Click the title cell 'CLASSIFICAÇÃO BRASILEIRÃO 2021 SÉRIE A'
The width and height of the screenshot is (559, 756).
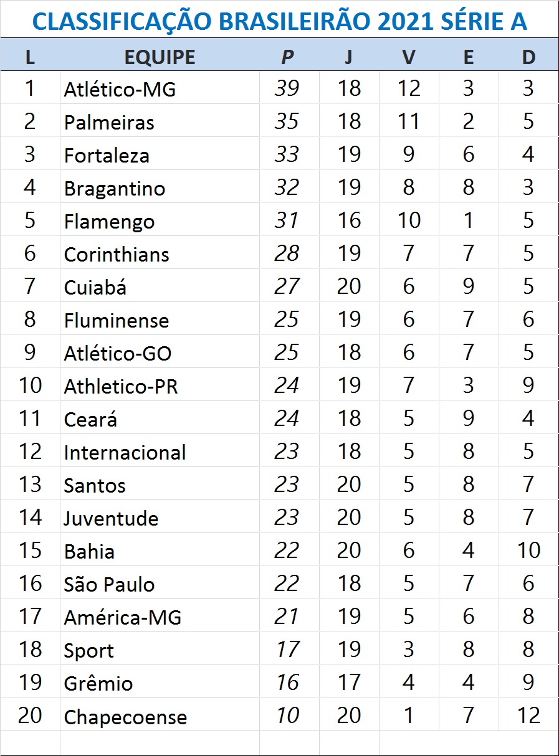279,21
